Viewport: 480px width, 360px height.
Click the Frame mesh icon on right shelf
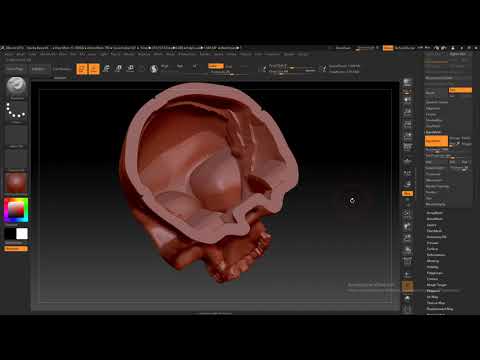tap(407, 213)
